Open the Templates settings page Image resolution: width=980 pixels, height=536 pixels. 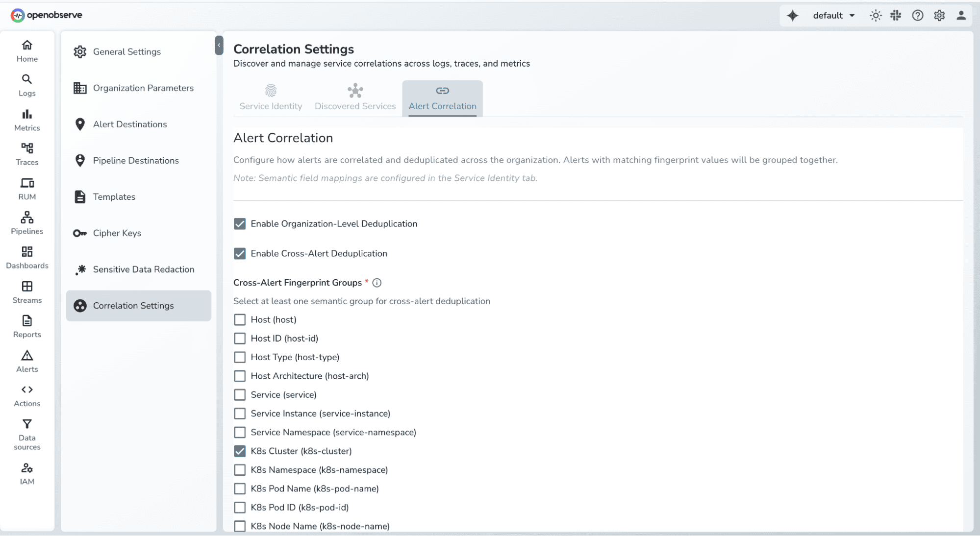click(x=114, y=196)
